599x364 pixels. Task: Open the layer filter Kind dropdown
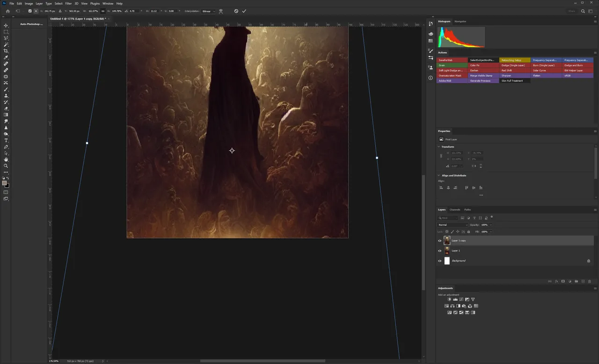(x=448, y=218)
